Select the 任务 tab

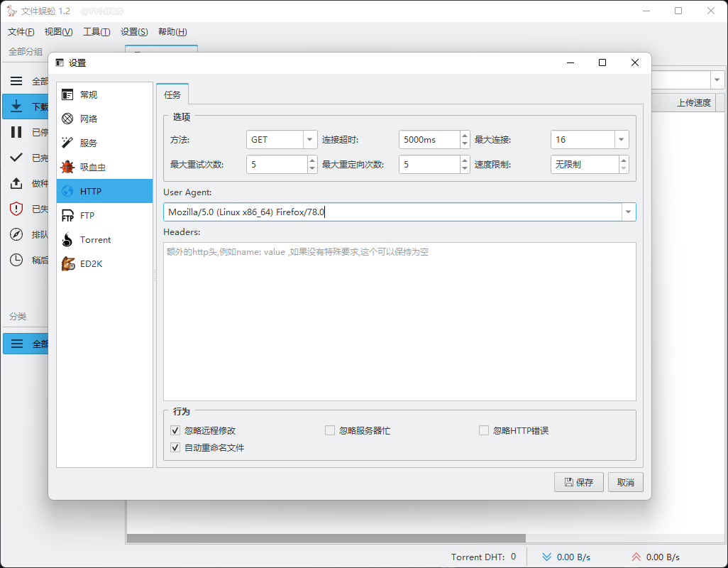click(x=172, y=94)
